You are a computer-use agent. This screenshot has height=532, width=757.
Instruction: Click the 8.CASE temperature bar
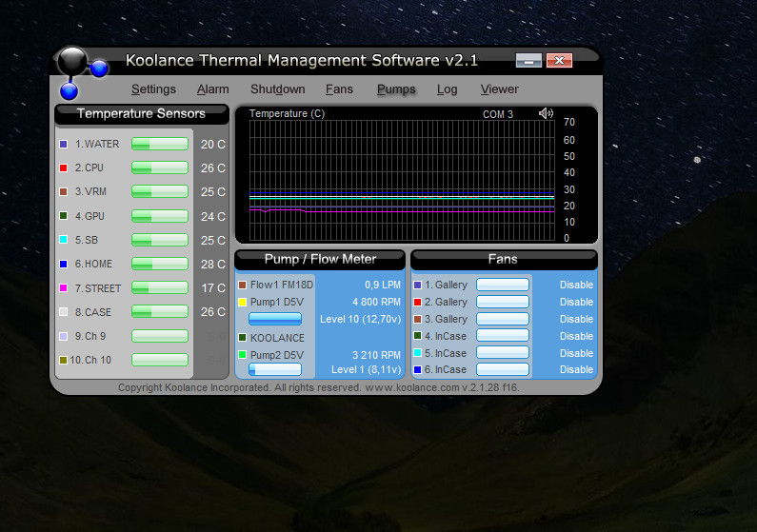tap(160, 311)
